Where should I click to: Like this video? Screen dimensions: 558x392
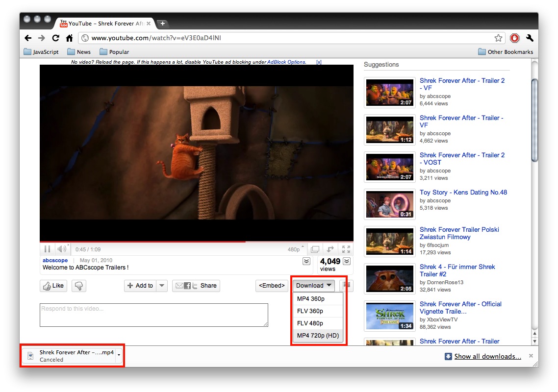(x=53, y=286)
